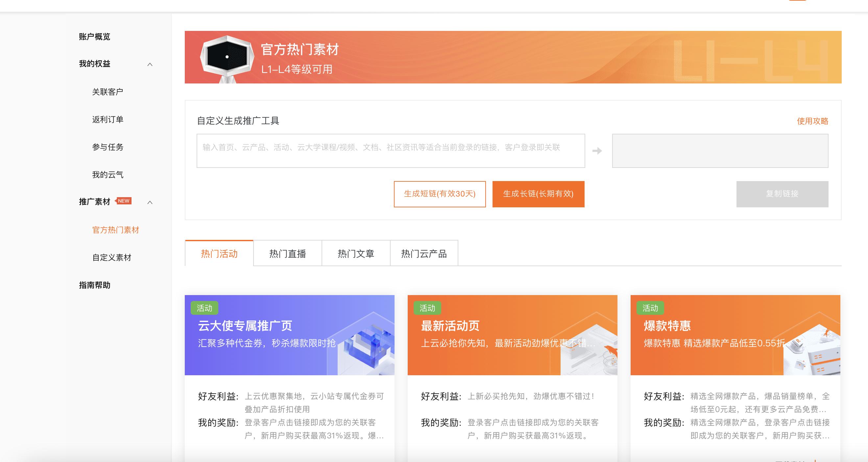Viewport: 868px width, 462px height.
Task: Open 关联客户 in the sidebar
Action: [x=108, y=92]
